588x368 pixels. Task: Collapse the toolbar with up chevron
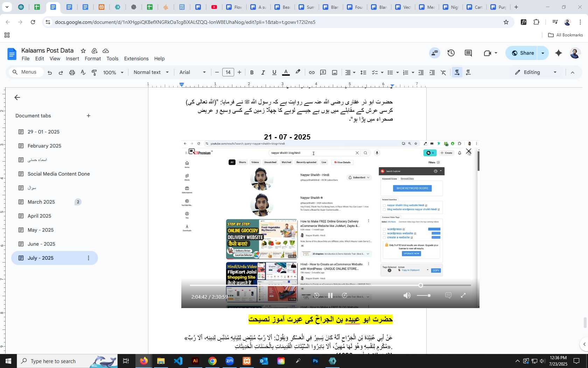tap(573, 73)
